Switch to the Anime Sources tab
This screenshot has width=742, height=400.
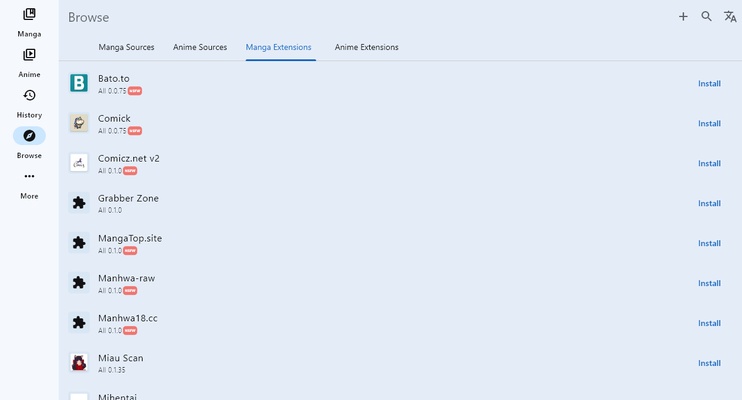pos(200,47)
